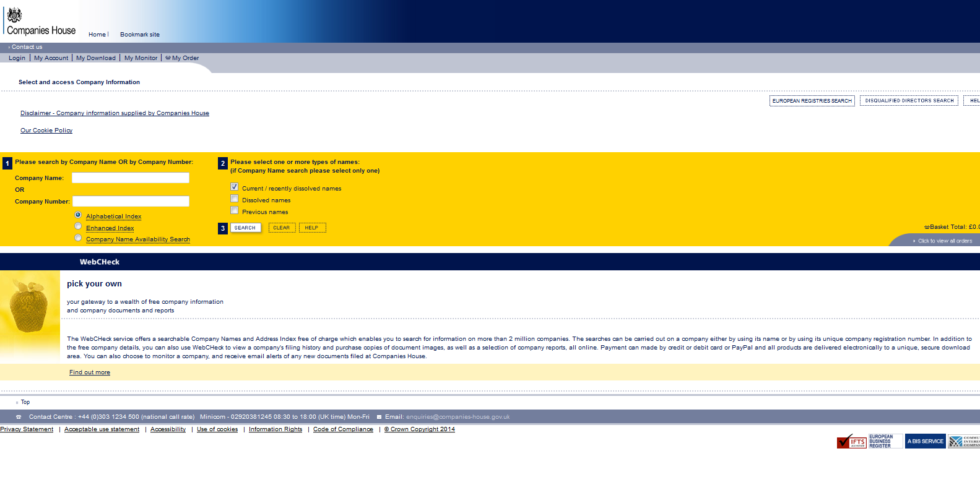Open My Download
This screenshot has height=485, width=980.
[x=96, y=58]
